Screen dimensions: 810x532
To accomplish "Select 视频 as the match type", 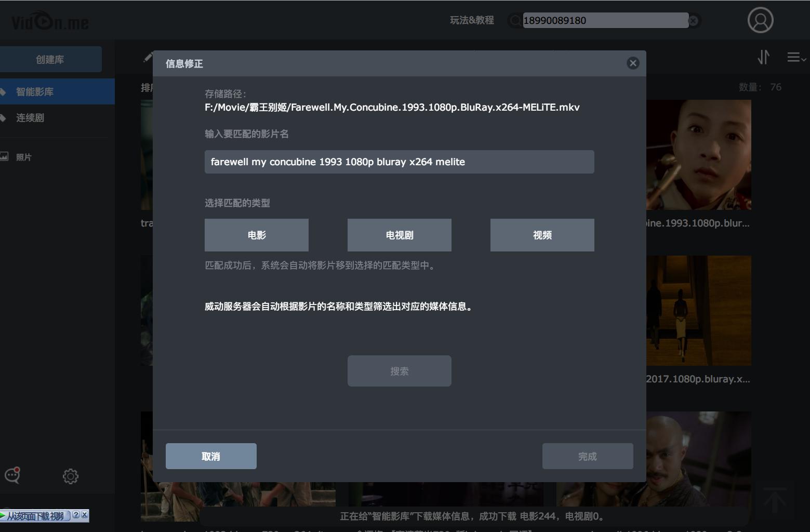I will (542, 235).
